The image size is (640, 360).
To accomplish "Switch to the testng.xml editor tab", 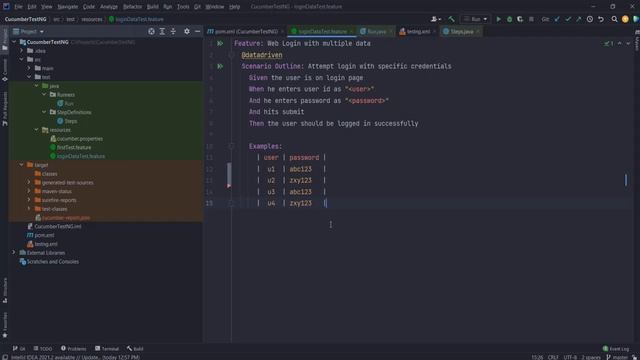I will [417, 31].
